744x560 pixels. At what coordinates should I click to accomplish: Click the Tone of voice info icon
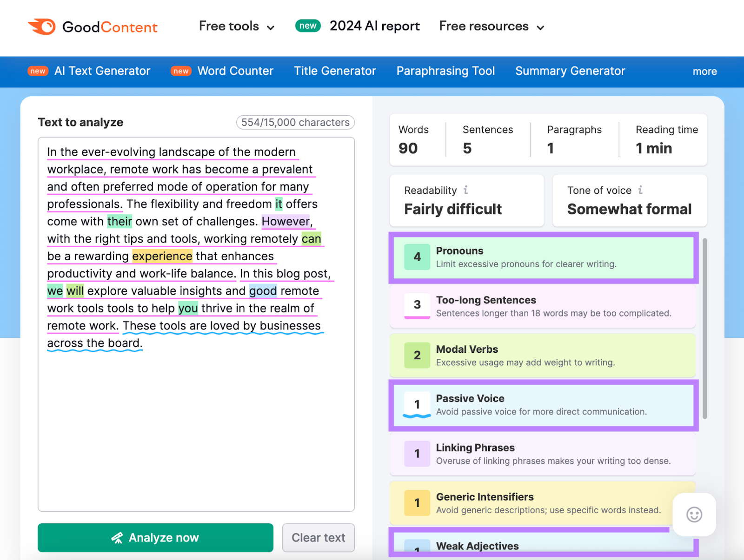(x=641, y=190)
